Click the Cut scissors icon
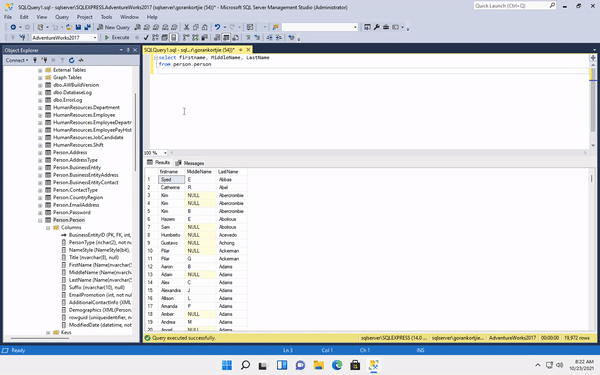The height and width of the screenshot is (375, 600). click(x=186, y=27)
